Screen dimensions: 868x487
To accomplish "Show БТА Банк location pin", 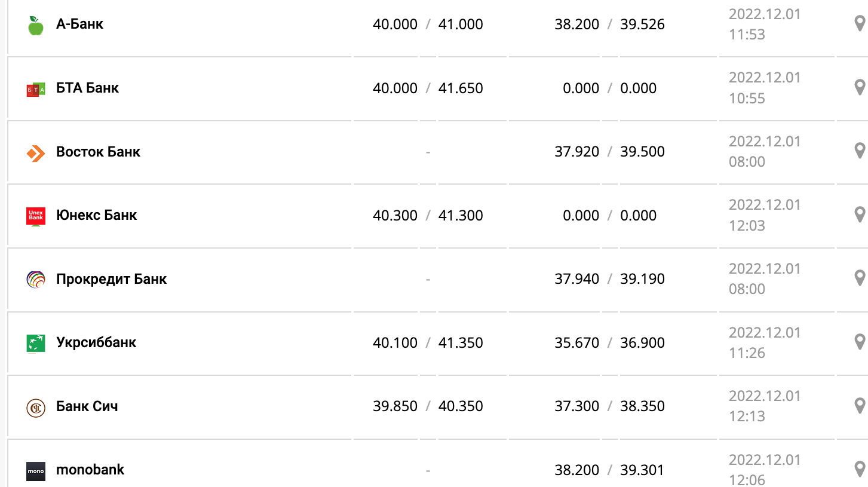I will 860,87.
